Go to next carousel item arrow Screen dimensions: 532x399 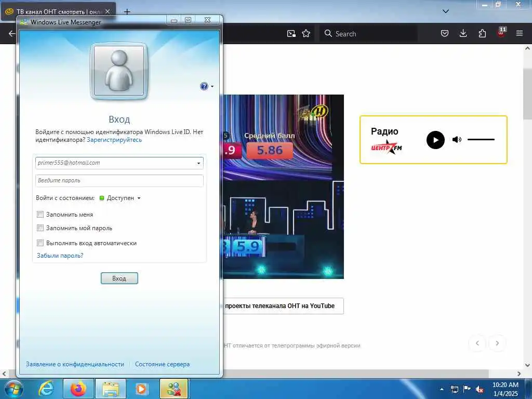pos(497,343)
